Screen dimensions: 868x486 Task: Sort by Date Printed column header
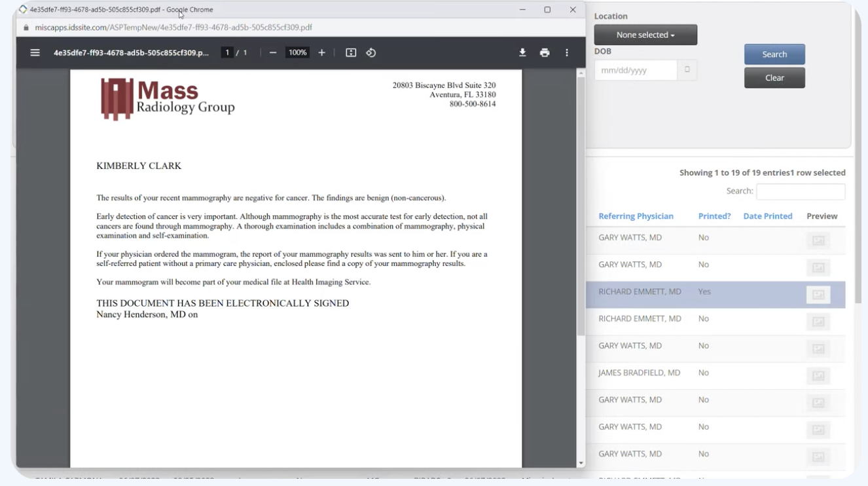click(x=768, y=216)
